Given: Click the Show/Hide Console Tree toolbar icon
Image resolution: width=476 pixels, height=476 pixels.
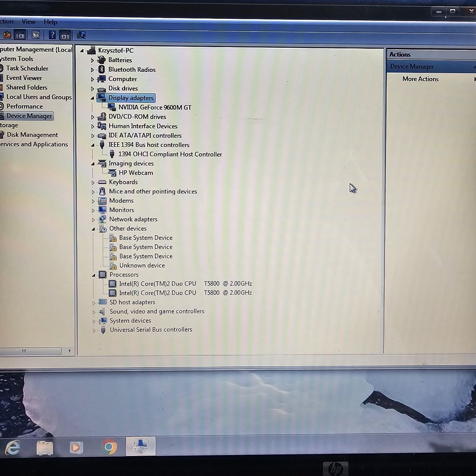Looking at the screenshot, I should [20, 35].
